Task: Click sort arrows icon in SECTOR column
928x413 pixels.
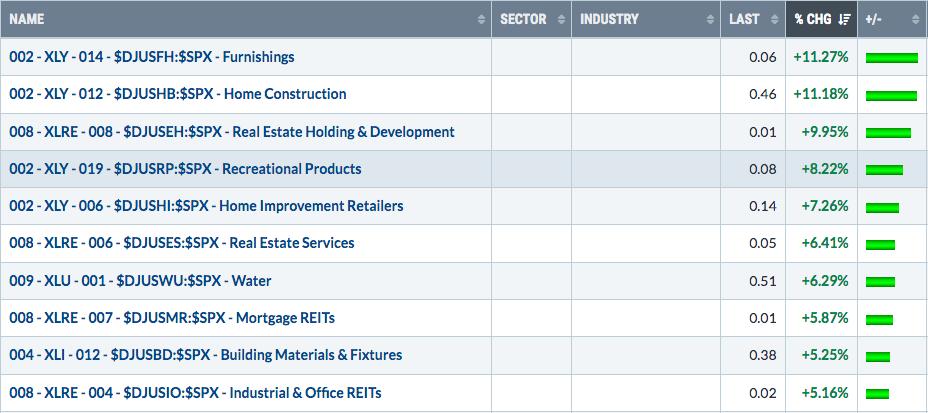Action: [x=561, y=20]
